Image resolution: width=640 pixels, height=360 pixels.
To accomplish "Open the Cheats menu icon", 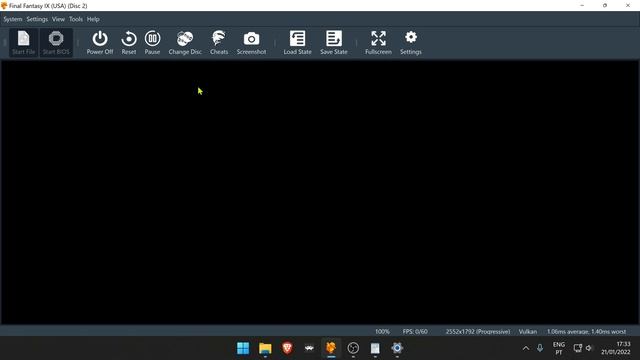I will (219, 42).
